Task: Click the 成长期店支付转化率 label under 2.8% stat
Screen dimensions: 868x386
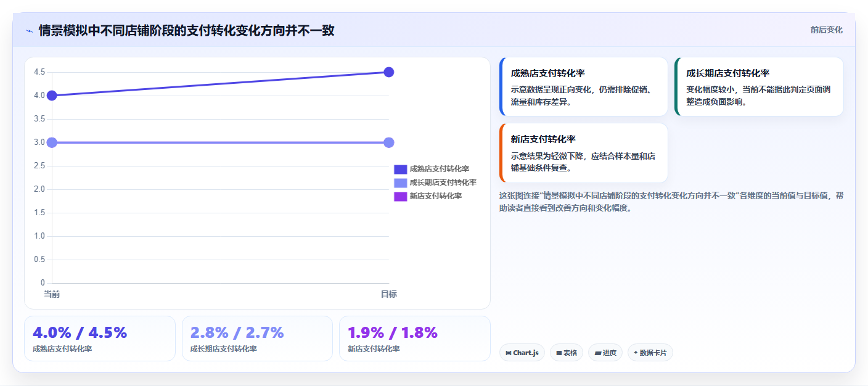Action: tap(224, 349)
